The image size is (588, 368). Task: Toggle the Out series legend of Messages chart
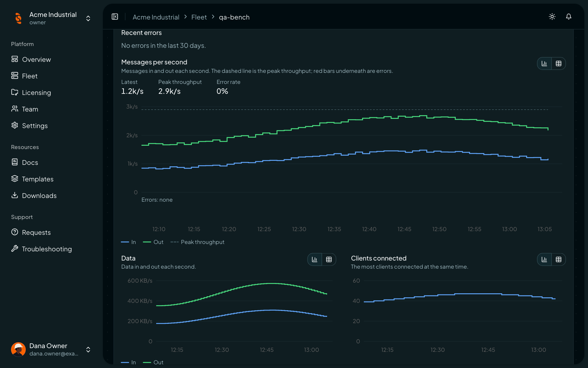(x=153, y=242)
